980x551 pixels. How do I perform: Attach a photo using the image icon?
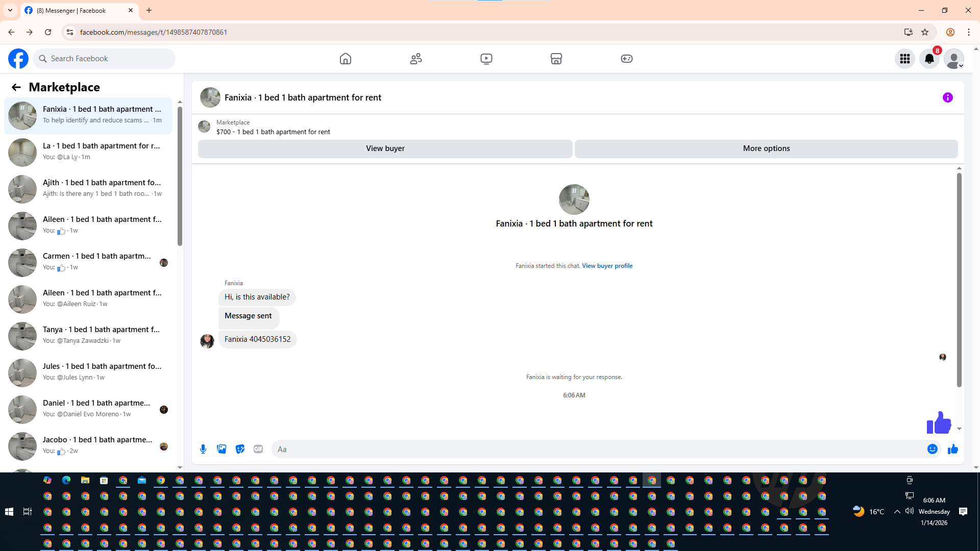point(222,449)
